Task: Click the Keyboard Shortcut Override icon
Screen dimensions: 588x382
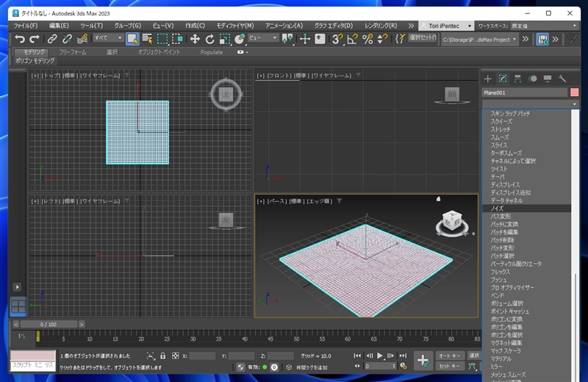Action: coord(320,39)
